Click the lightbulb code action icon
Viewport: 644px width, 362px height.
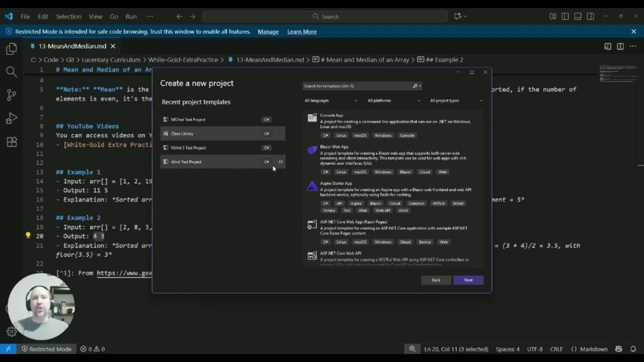coord(28,235)
